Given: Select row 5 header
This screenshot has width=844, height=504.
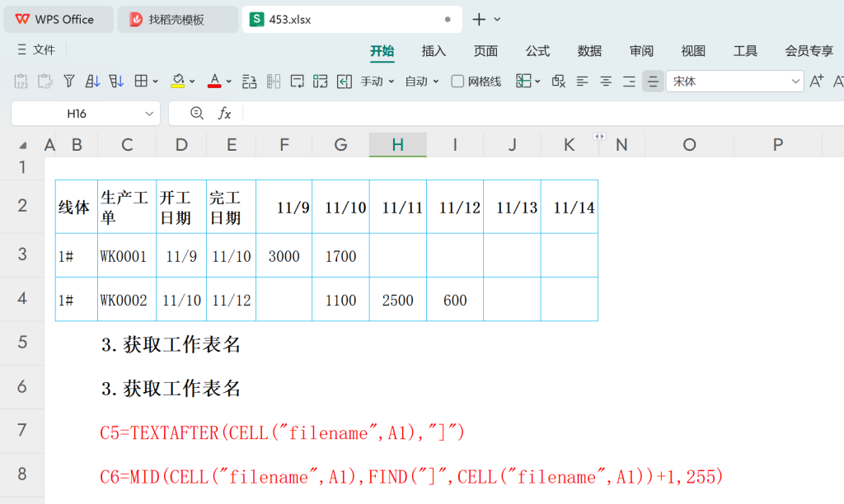Looking at the screenshot, I should tap(22, 343).
